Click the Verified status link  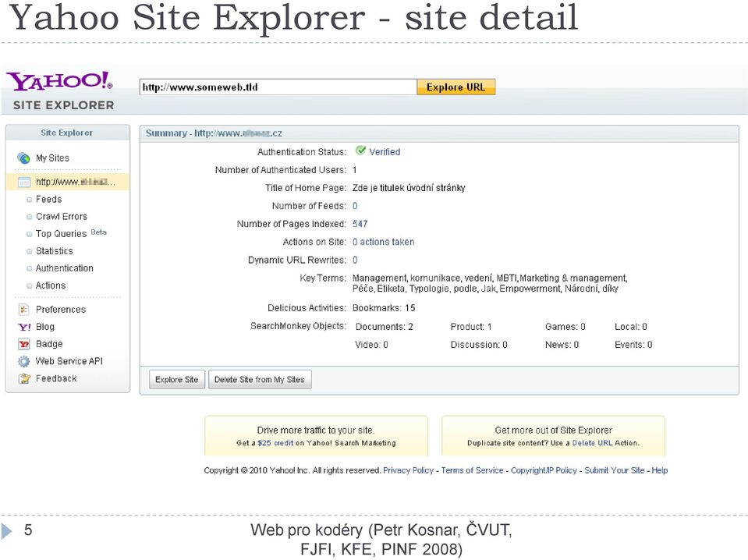385,151
